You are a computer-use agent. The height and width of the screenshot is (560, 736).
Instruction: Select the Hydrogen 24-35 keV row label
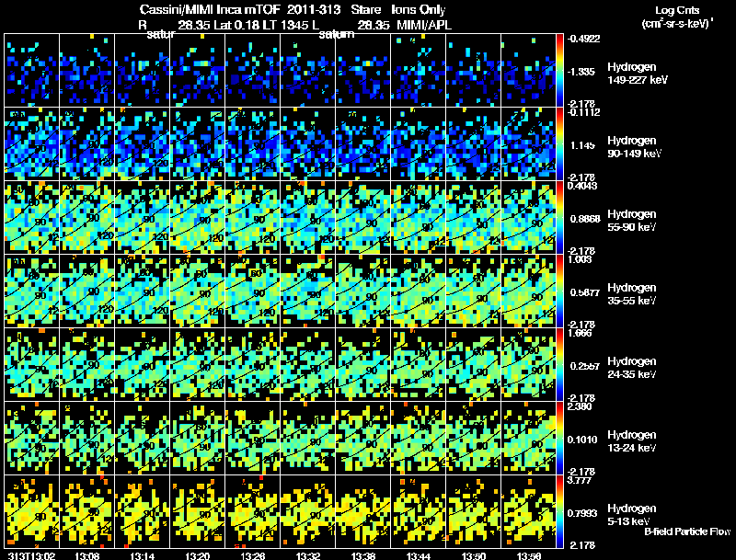[x=632, y=368]
